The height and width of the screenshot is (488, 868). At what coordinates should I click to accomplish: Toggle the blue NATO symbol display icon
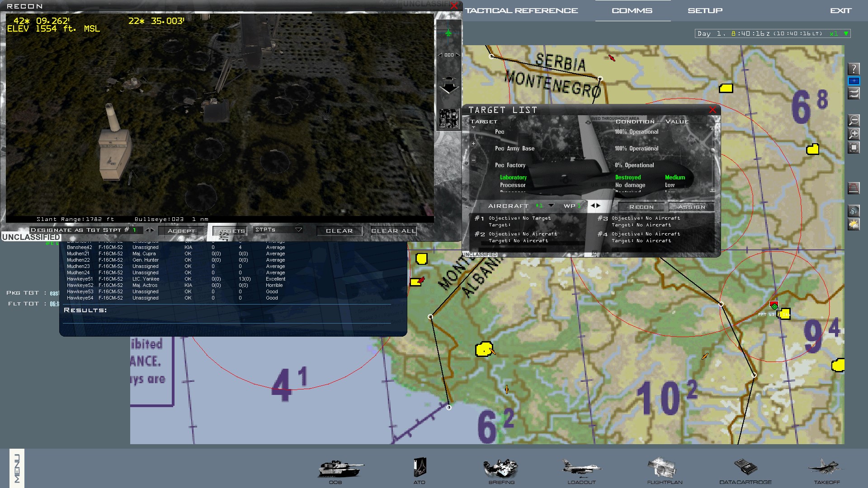coord(854,81)
